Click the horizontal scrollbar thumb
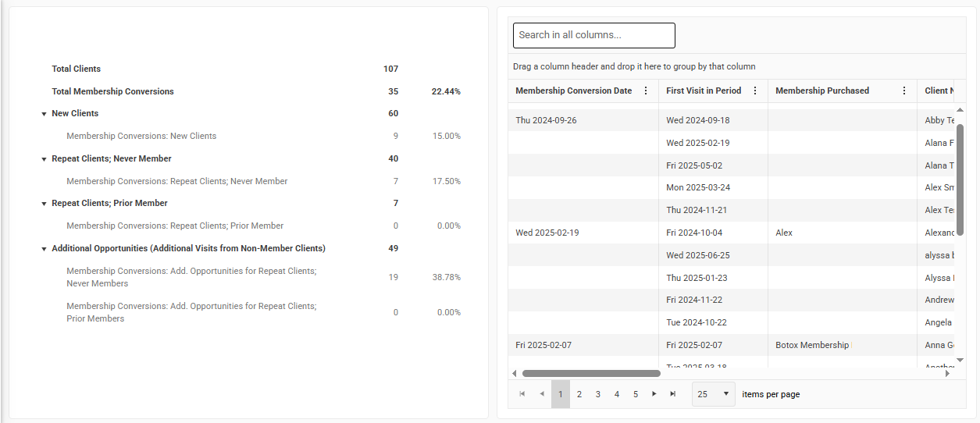The image size is (980, 423). [x=590, y=373]
